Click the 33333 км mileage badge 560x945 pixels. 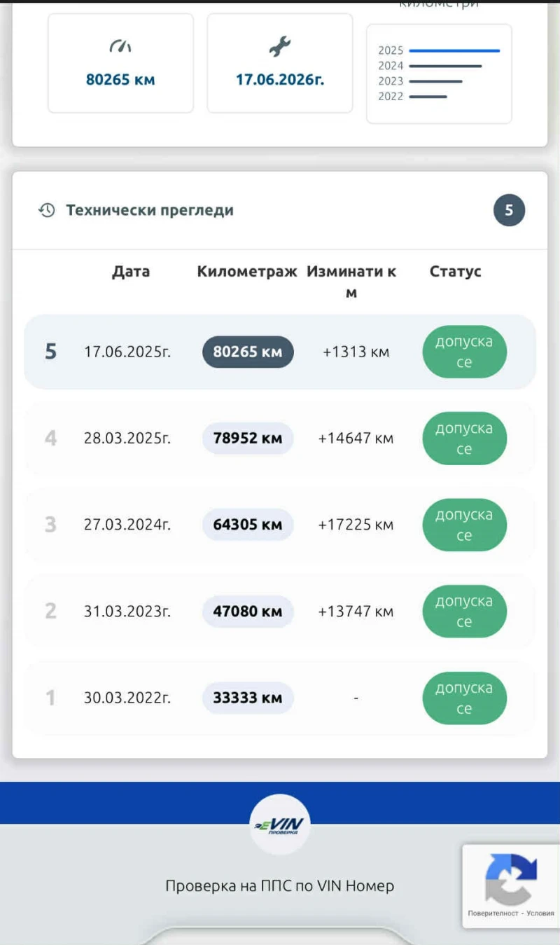[x=248, y=698]
